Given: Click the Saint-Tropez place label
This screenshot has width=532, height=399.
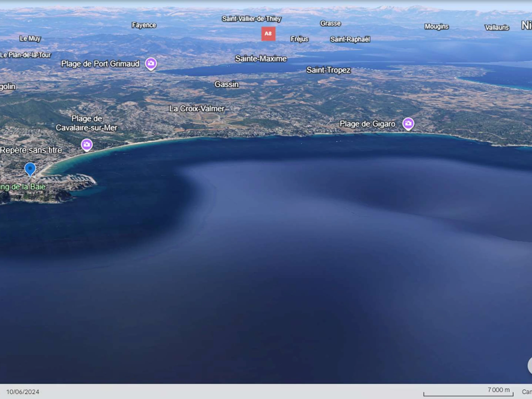Looking at the screenshot, I should coord(328,70).
